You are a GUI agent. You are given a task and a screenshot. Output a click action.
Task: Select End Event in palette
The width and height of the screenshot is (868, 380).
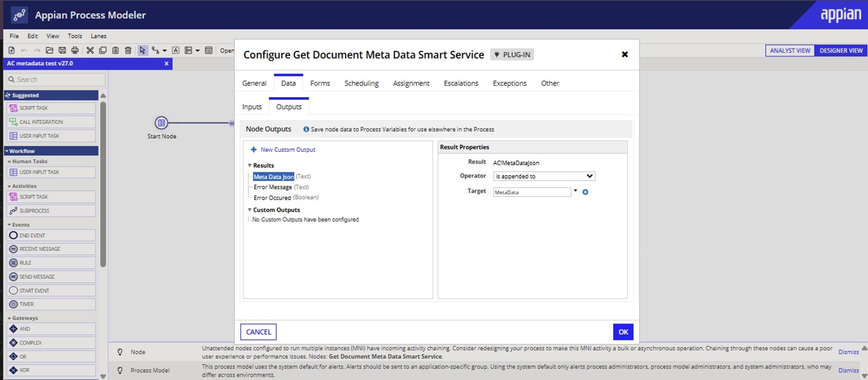[x=51, y=235]
